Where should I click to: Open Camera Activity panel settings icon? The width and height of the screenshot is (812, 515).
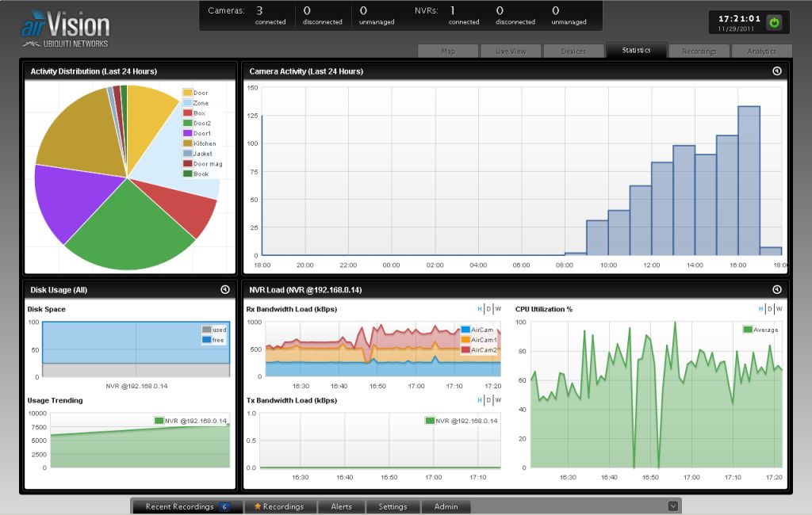[x=776, y=71]
